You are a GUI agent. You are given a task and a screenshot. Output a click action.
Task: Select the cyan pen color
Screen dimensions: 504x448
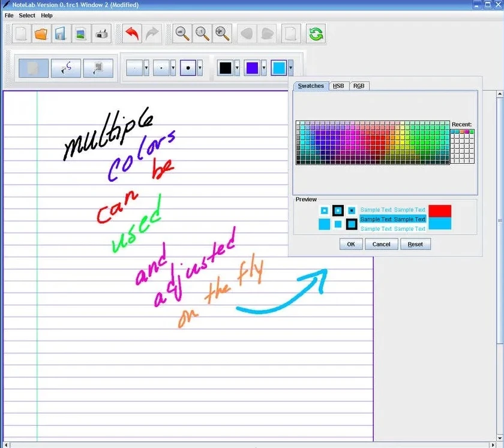(x=278, y=68)
